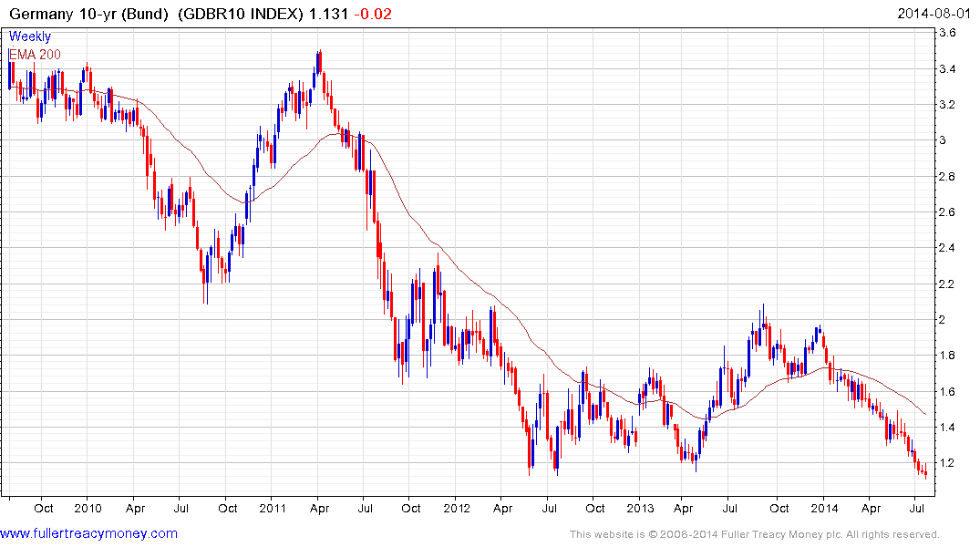This screenshot has width=980, height=547.
Task: Click the 'Weekly' interval label
Action: pos(30,36)
